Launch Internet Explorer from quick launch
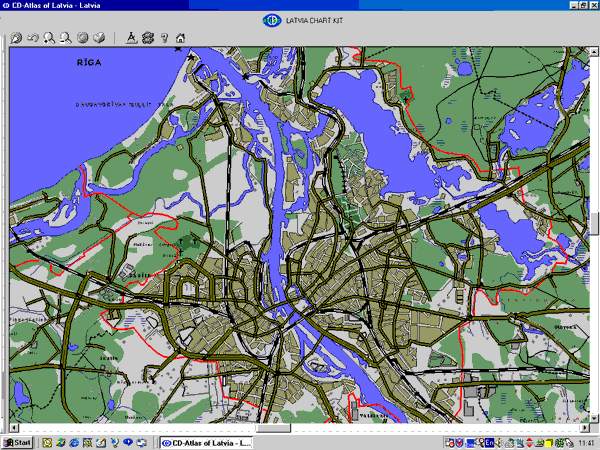 coord(74,443)
